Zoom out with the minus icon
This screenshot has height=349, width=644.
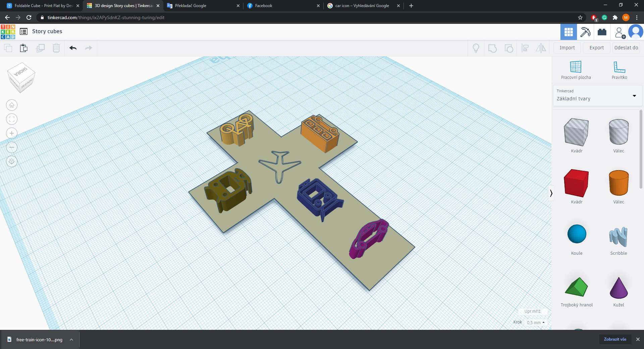click(12, 148)
